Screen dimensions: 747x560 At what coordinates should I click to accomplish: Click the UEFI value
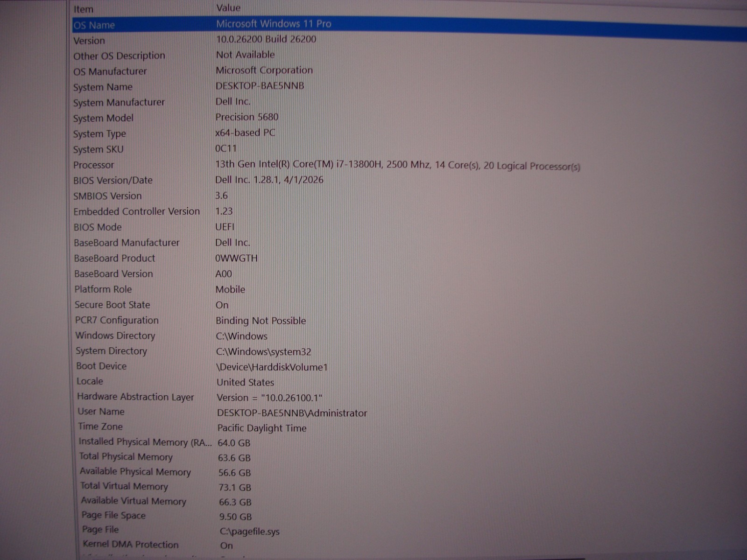225,227
